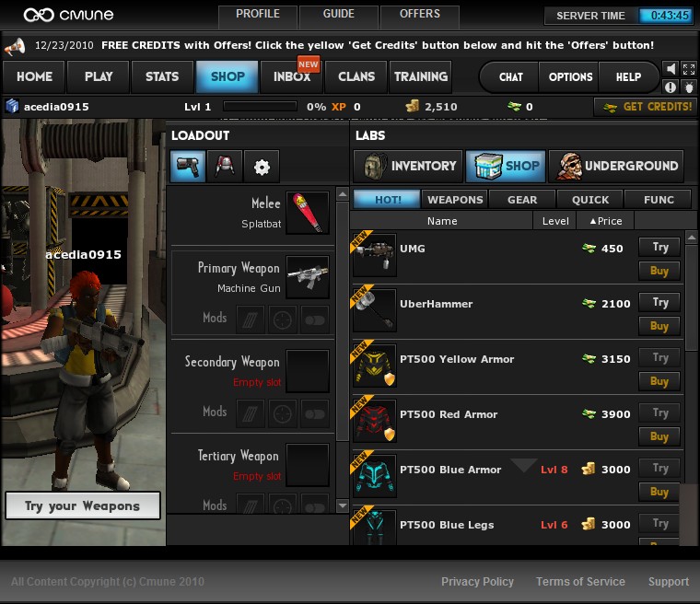The image size is (700, 604).
Task: Buy the PT500 Yellow Armor
Action: (659, 381)
